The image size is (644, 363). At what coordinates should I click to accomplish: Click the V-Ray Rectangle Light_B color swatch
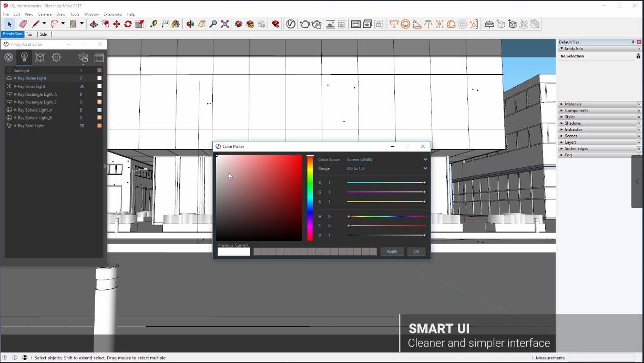click(x=99, y=102)
